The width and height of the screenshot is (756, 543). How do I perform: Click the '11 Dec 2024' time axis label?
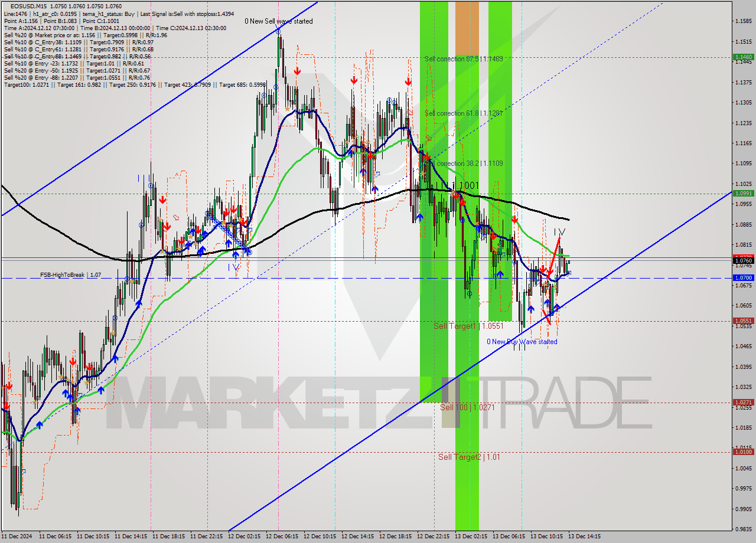coord(17,537)
